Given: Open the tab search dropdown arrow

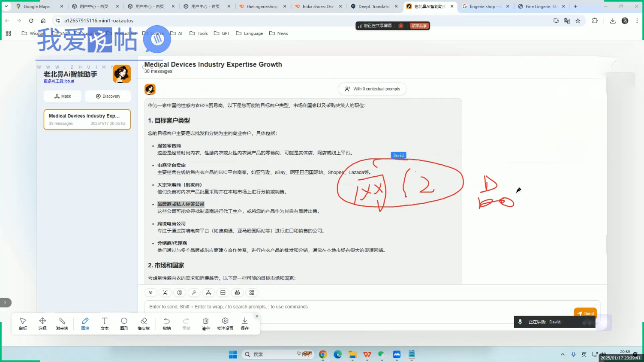Looking at the screenshot, I should (x=6, y=6).
